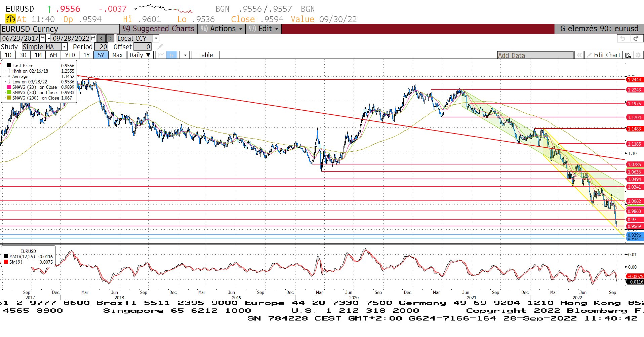Click the Average marker icon in legend
This screenshot has width=644, height=337.
click(9, 76)
